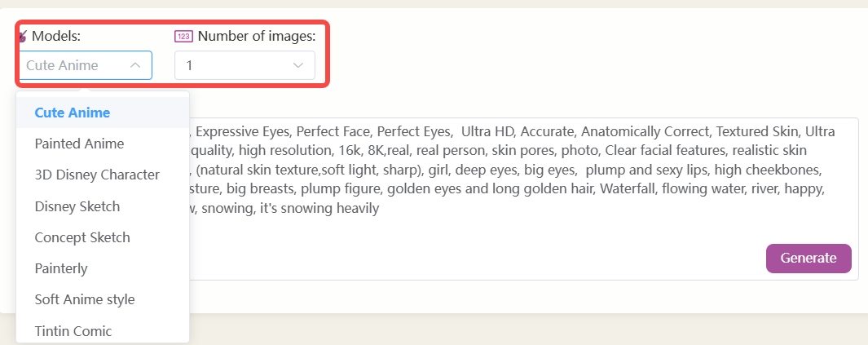The height and width of the screenshot is (345, 868).
Task: Pick 3D Disney Character from the list
Action: coord(97,175)
